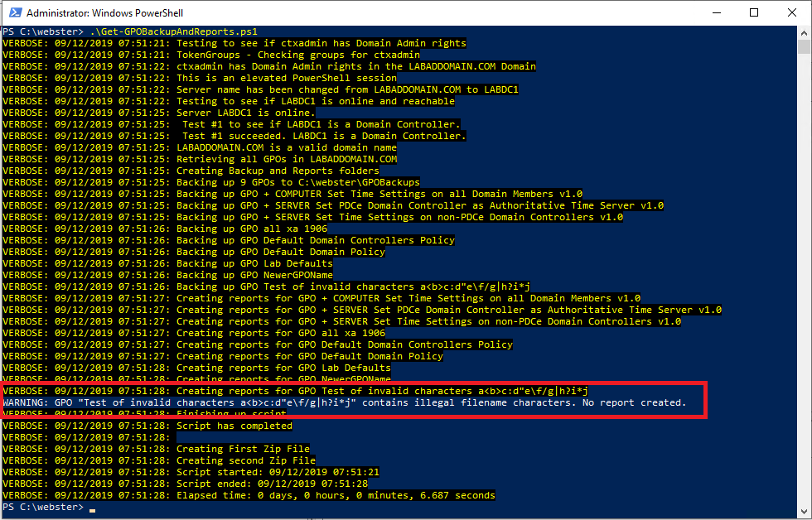The width and height of the screenshot is (812, 520).
Task: Click the PowerShell icon in title bar
Action: [12, 13]
